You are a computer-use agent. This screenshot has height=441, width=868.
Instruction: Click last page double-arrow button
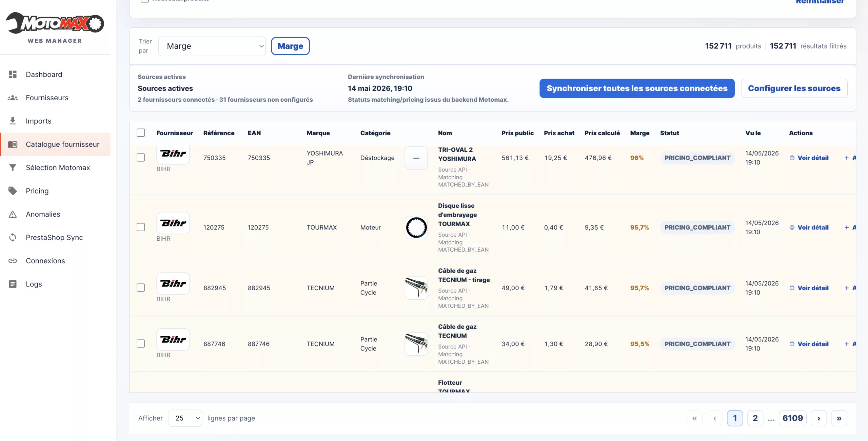[839, 418]
